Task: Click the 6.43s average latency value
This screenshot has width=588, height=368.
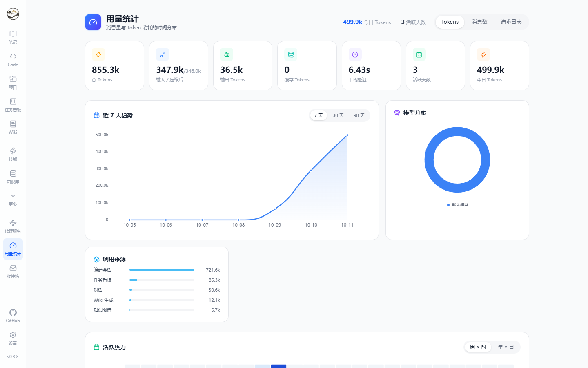Action: tap(359, 70)
